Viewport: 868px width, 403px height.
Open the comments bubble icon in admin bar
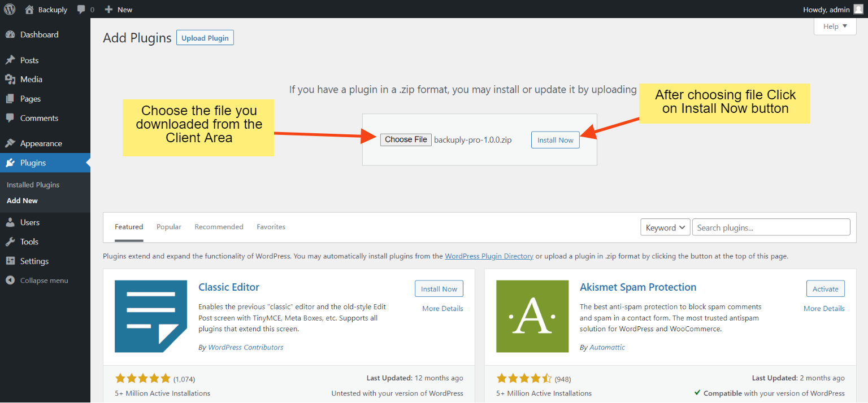[x=81, y=10]
